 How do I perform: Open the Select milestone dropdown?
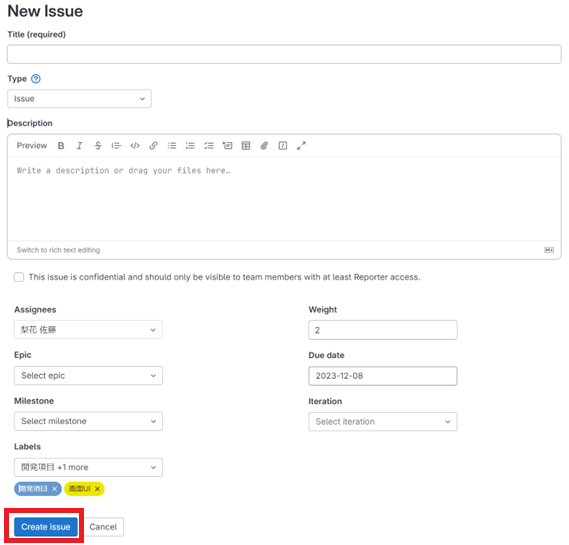(89, 421)
